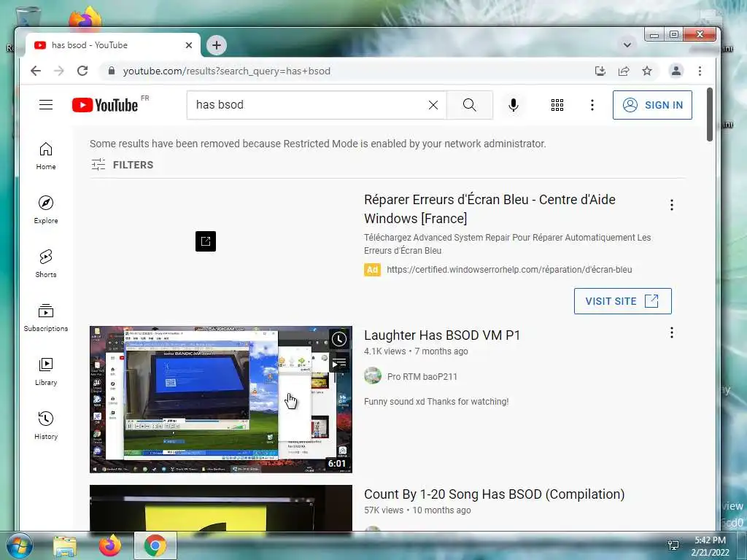Viewport: 747px width, 560px height.
Task: Open Subscriptions in the sidebar
Action: pyautogui.click(x=46, y=318)
